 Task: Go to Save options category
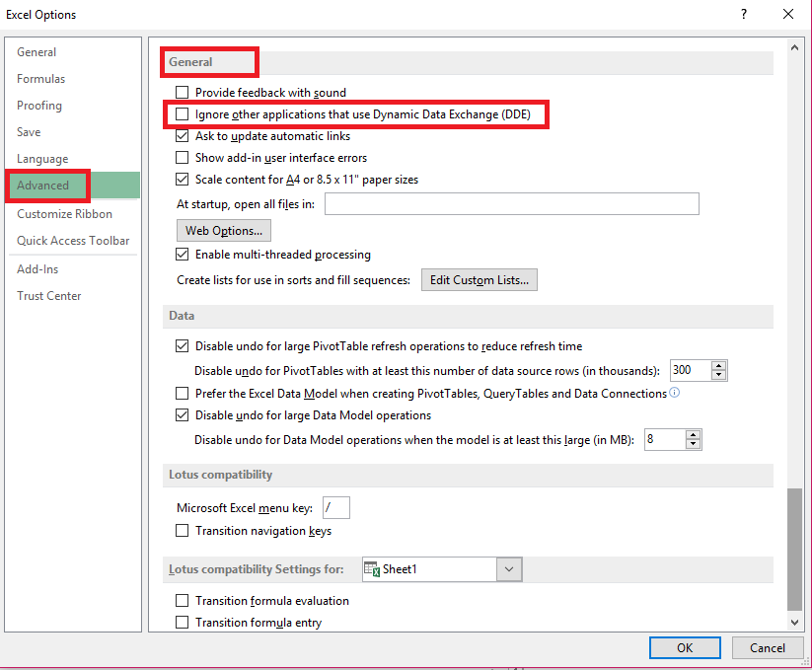pyautogui.click(x=29, y=132)
